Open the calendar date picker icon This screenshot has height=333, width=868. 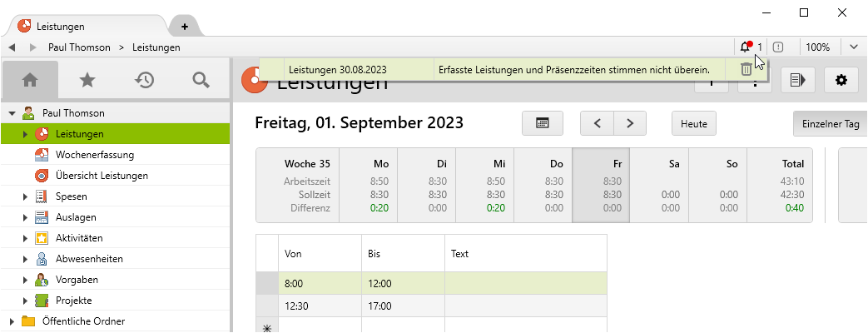click(542, 123)
